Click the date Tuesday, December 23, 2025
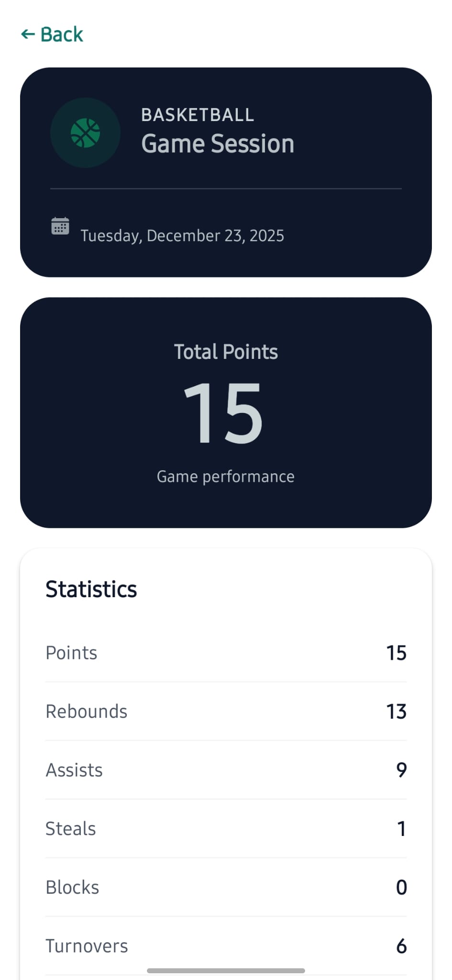 (x=182, y=235)
